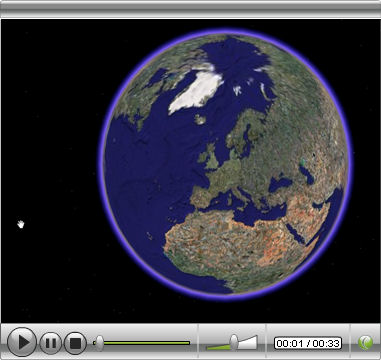
Task: Pause the video with the Pause button
Action: coord(51,343)
